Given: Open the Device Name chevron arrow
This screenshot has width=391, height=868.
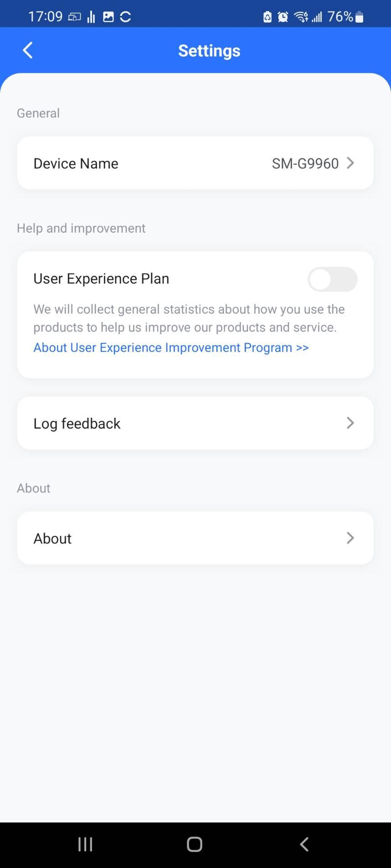Looking at the screenshot, I should (350, 163).
